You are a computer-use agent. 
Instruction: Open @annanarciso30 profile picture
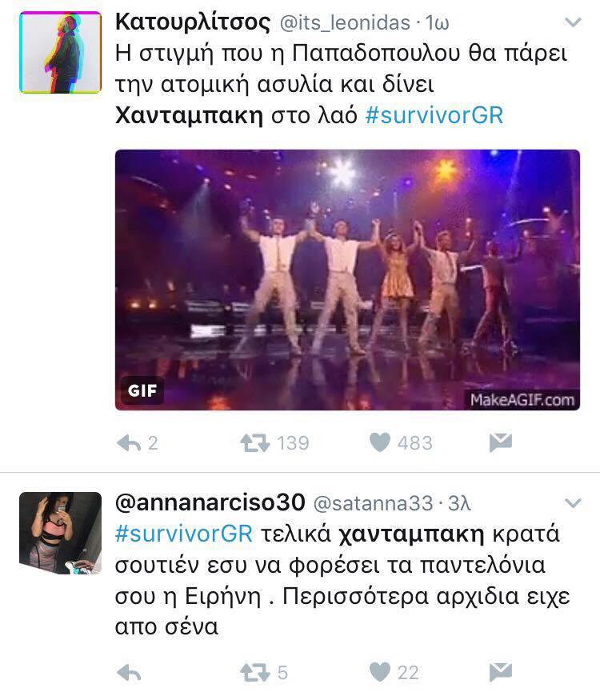point(61,533)
